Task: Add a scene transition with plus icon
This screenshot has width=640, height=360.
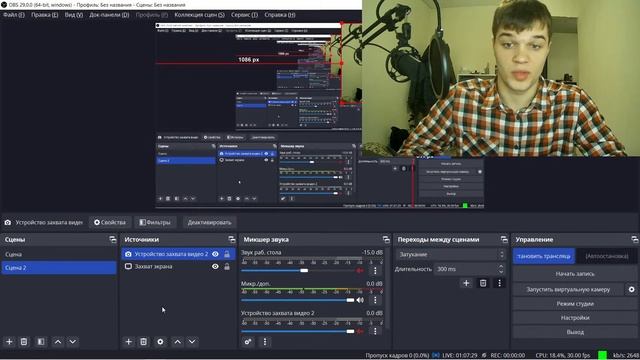Action: coord(466,283)
